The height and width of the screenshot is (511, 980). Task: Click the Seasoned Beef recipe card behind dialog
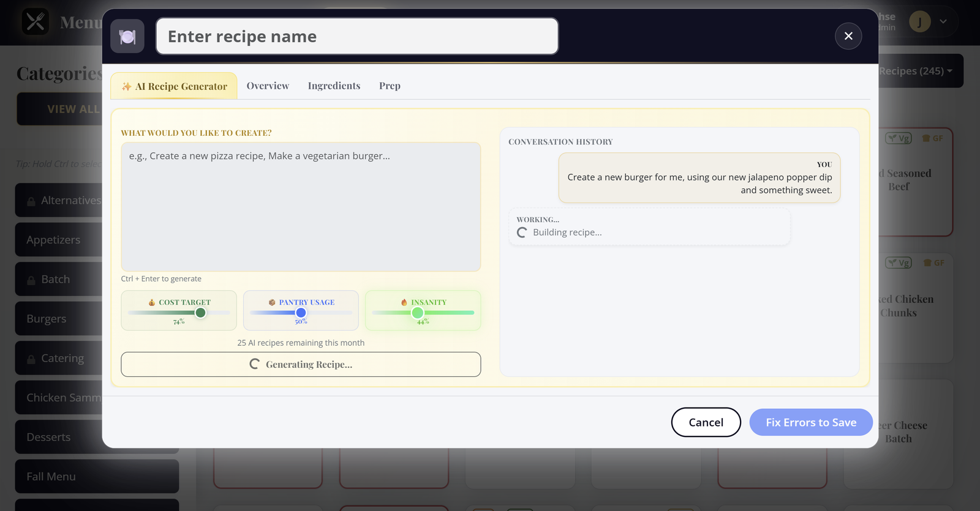[916, 182]
